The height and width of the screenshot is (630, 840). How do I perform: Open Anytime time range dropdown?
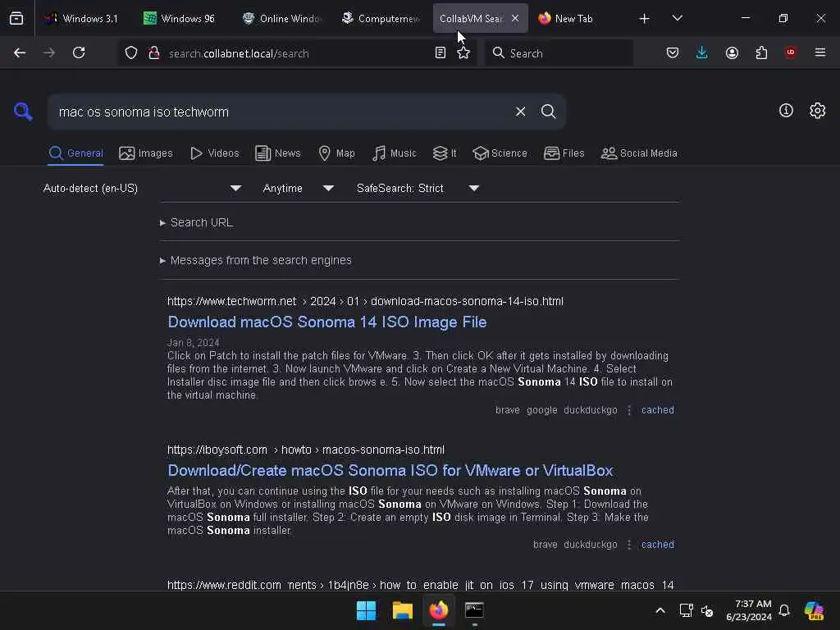pos(298,189)
